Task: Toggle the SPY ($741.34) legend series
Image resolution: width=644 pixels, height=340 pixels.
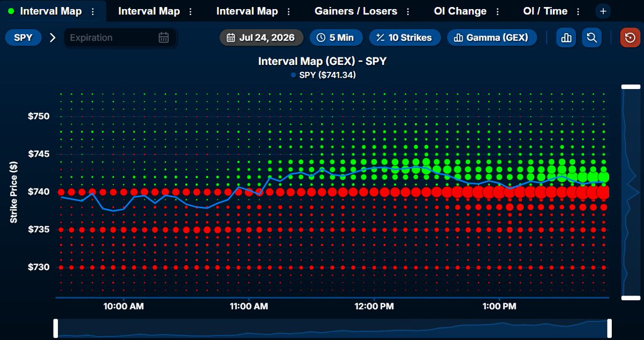Action: point(323,75)
